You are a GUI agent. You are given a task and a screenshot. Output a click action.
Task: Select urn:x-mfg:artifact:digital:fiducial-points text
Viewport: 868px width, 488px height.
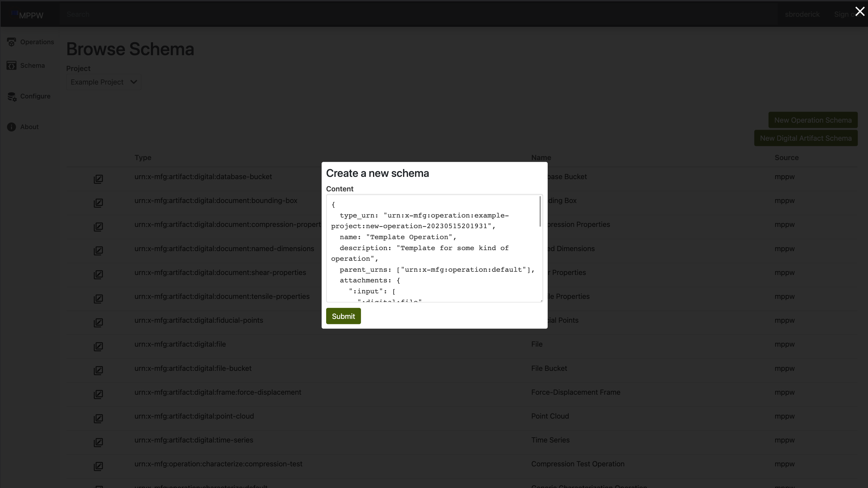coord(199,320)
